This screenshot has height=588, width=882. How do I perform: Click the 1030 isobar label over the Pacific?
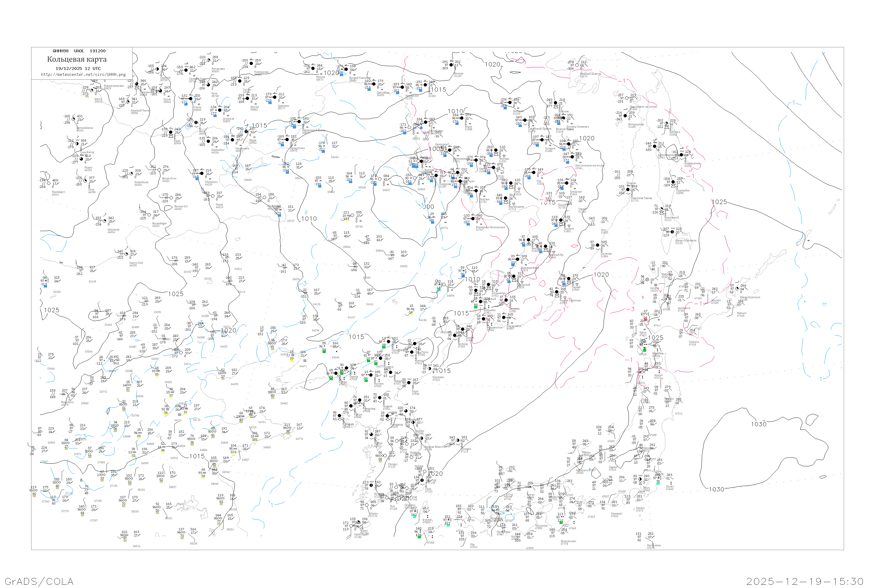click(759, 424)
